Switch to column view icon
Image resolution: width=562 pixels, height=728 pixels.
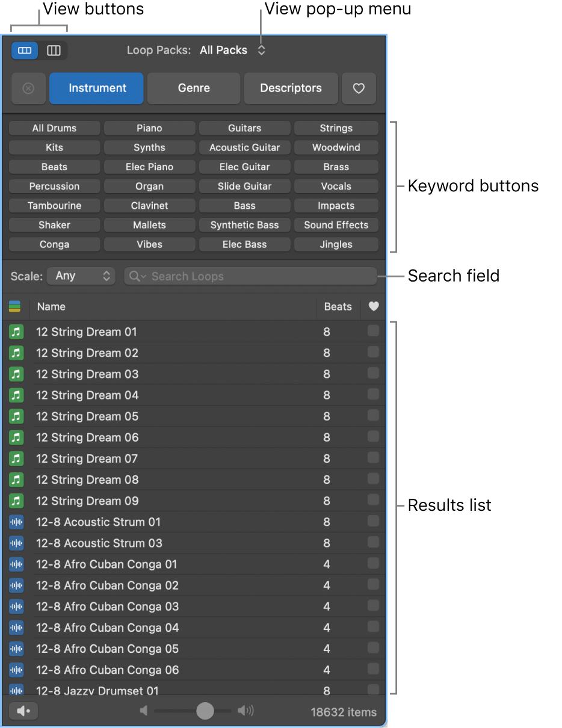point(54,51)
